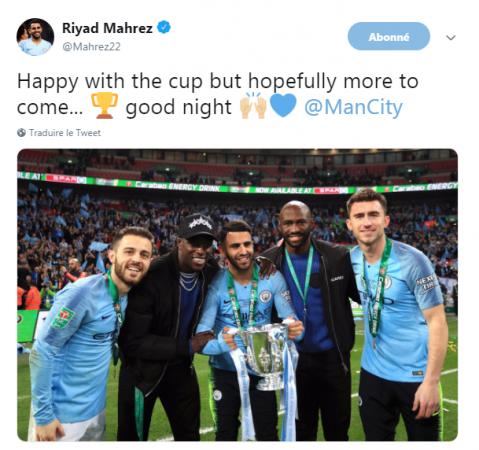Image resolution: width=479 pixels, height=450 pixels.
Task: Open the Riyad Mahrez display name
Action: click(x=107, y=28)
